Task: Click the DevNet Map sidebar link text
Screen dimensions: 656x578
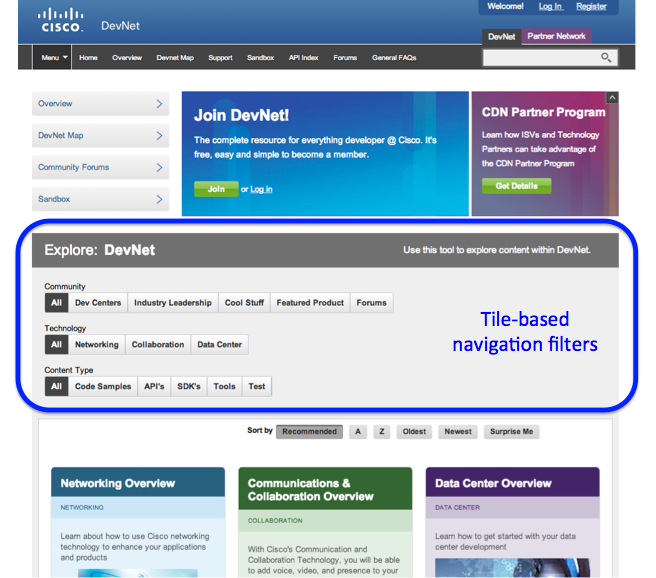Action: tap(61, 136)
